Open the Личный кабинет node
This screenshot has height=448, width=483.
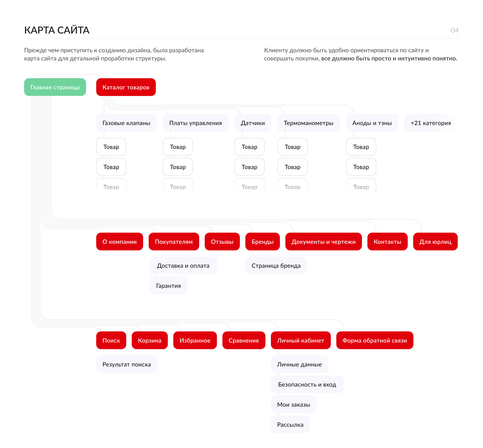(x=301, y=340)
